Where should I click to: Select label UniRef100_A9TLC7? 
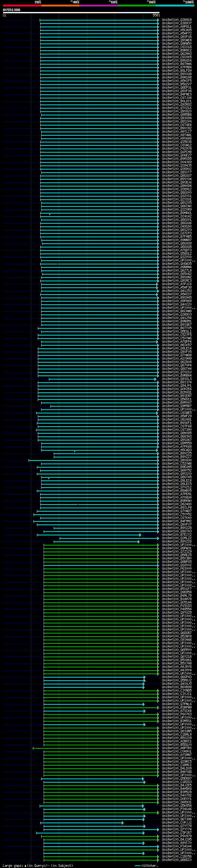(x=177, y=132)
